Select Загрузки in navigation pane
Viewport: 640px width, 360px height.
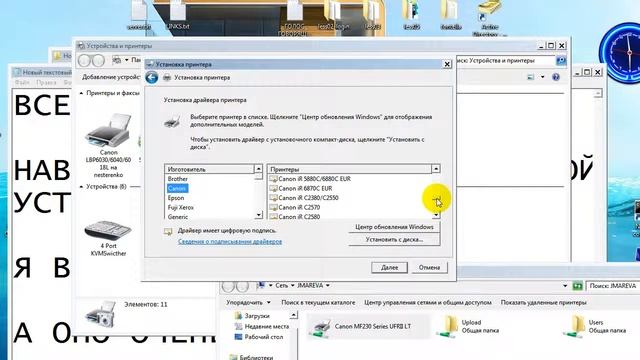[x=253, y=316]
